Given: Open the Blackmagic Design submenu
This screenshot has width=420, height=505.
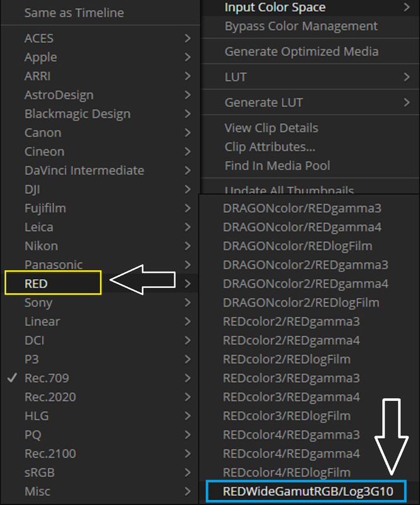Looking at the screenshot, I should point(100,114).
